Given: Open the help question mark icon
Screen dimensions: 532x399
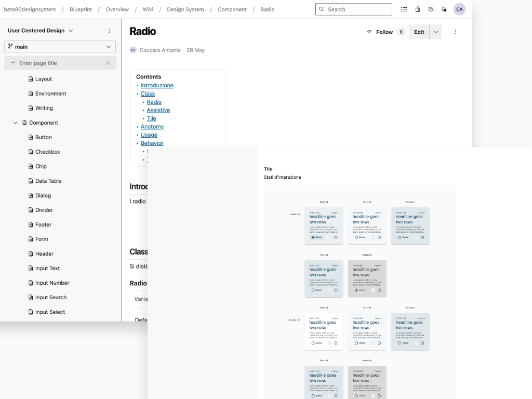Looking at the screenshot, I should [x=431, y=9].
